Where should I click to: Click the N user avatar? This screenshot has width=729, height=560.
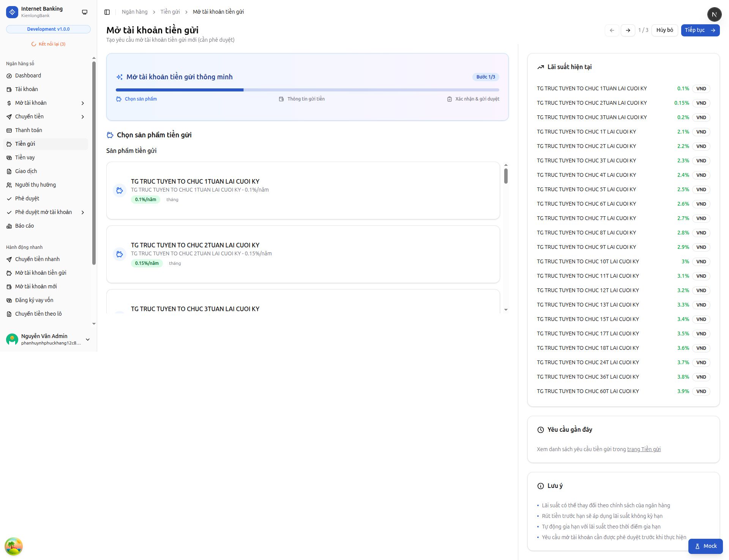[714, 14]
